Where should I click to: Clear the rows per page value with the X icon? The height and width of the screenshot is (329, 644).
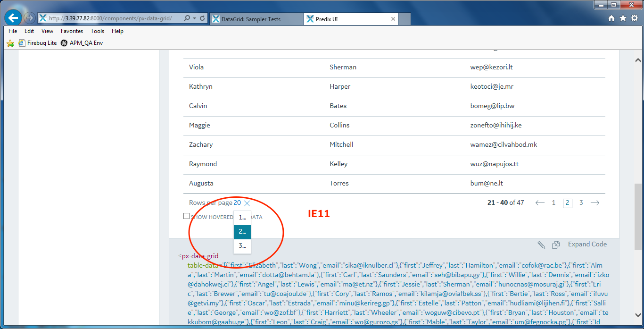tap(247, 202)
